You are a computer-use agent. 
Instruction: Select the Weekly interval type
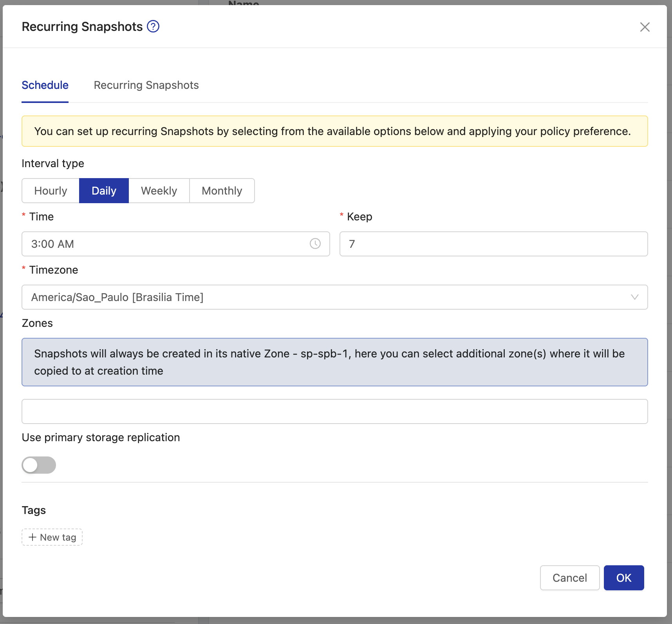(159, 191)
